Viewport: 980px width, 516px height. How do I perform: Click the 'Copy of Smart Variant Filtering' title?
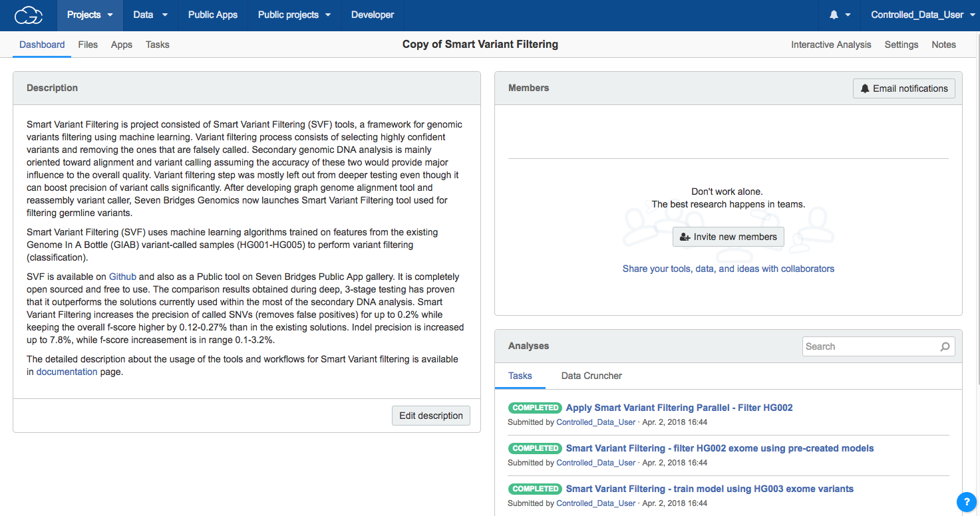480,45
